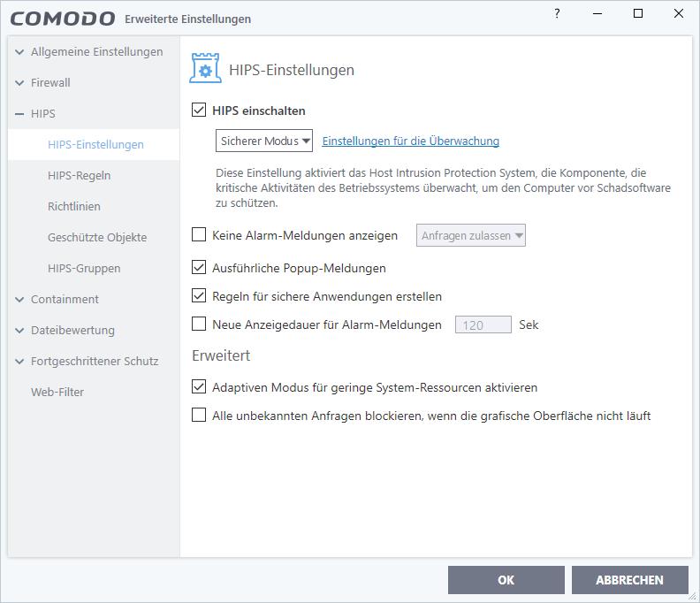Click the COMODO logo in title bar
Screen dimensions: 700x603
pos(63,19)
